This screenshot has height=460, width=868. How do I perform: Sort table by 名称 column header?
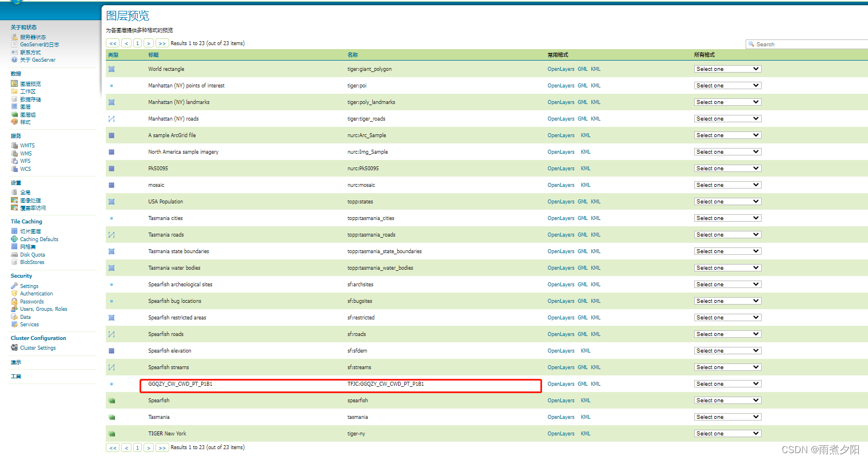pyautogui.click(x=353, y=55)
